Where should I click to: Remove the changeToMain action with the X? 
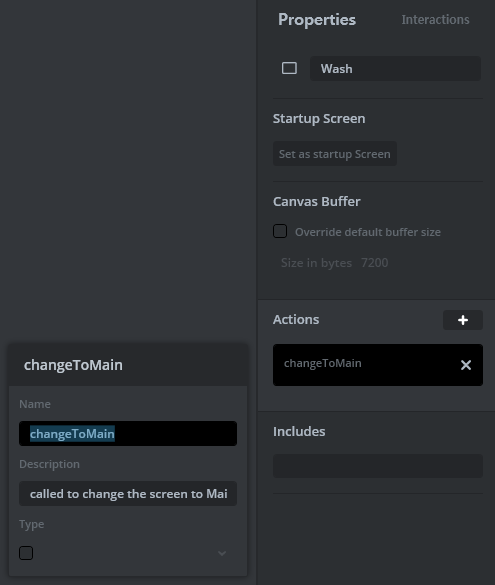click(466, 365)
